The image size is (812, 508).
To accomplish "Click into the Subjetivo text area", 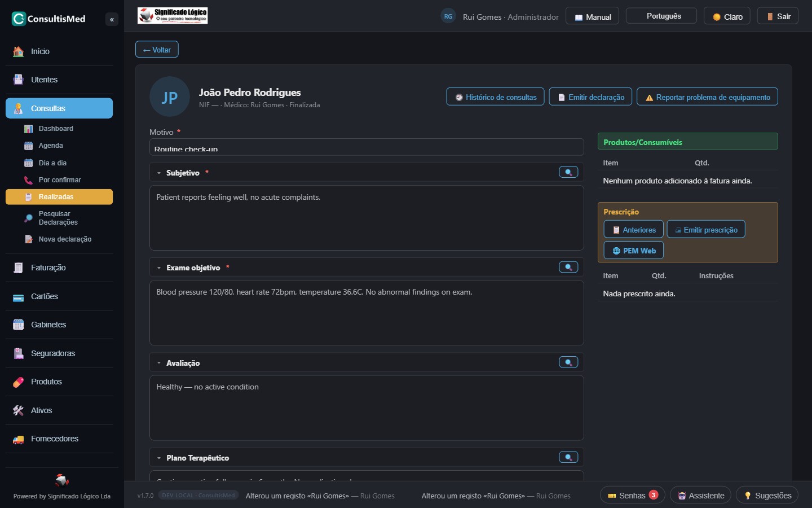I will click(367, 218).
